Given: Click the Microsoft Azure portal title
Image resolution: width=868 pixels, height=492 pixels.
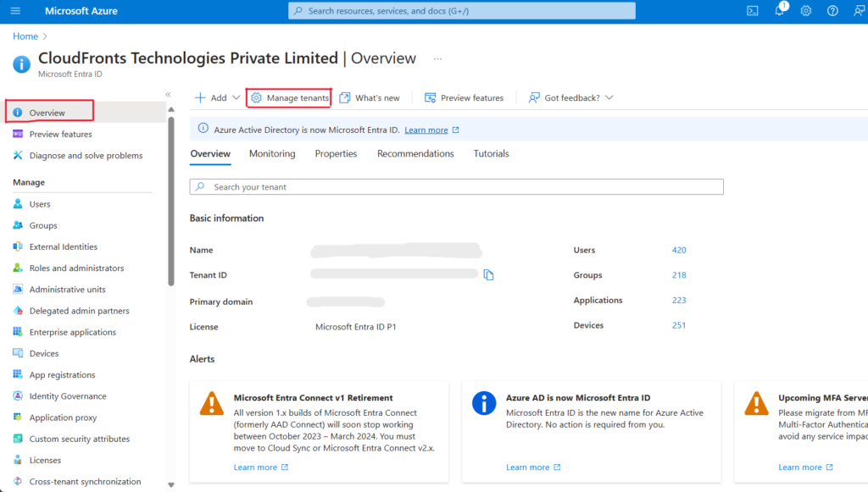Looking at the screenshot, I should click(81, 10).
